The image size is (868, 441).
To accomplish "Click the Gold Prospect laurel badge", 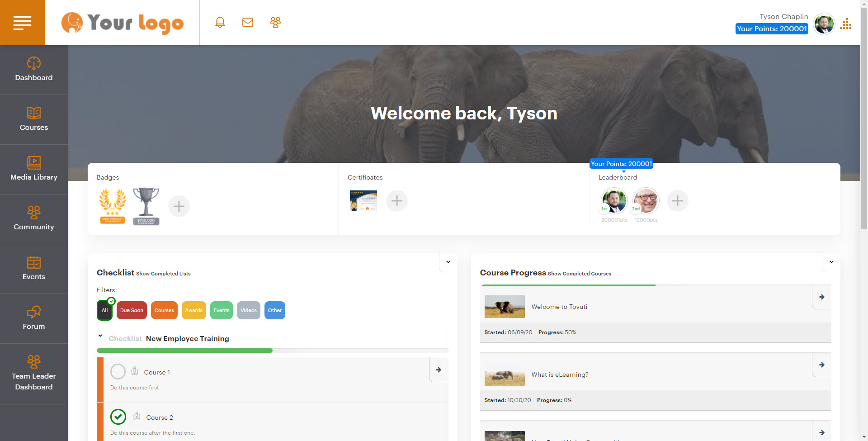I will coord(113,206).
